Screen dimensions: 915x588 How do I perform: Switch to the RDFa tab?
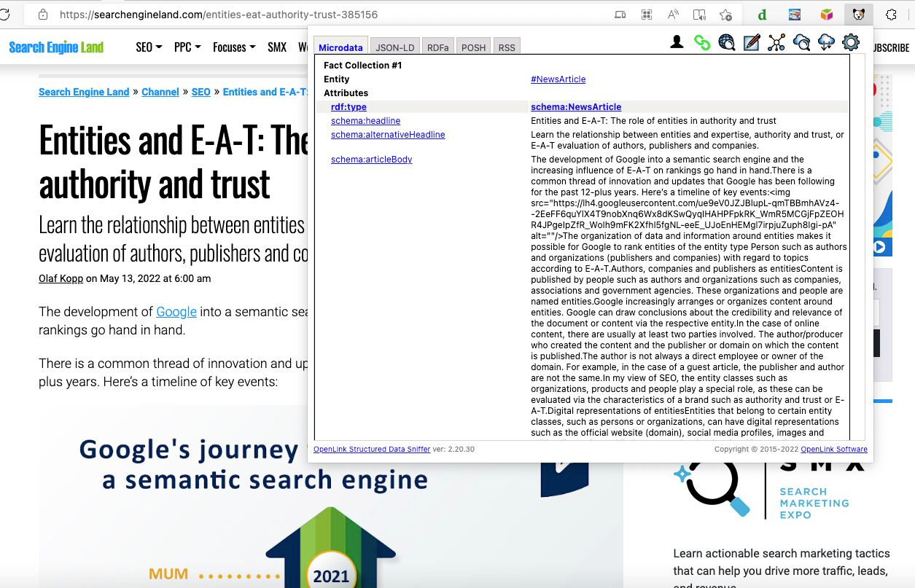[x=438, y=47]
